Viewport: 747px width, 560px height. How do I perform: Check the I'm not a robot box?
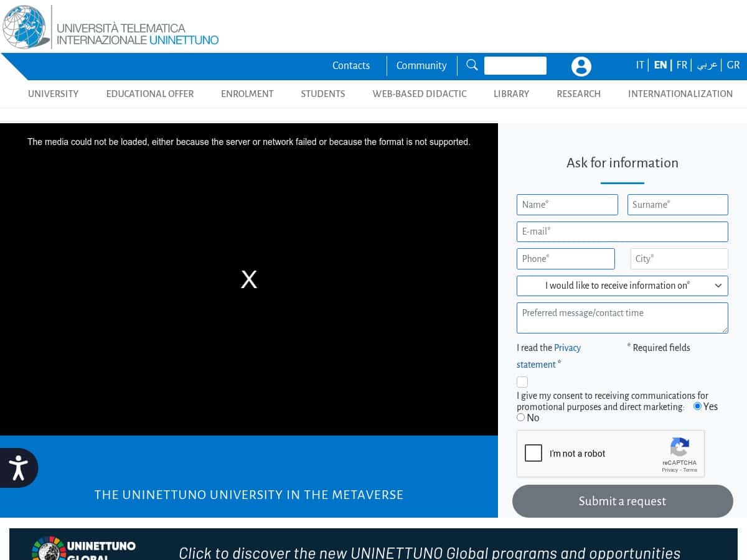click(x=533, y=453)
